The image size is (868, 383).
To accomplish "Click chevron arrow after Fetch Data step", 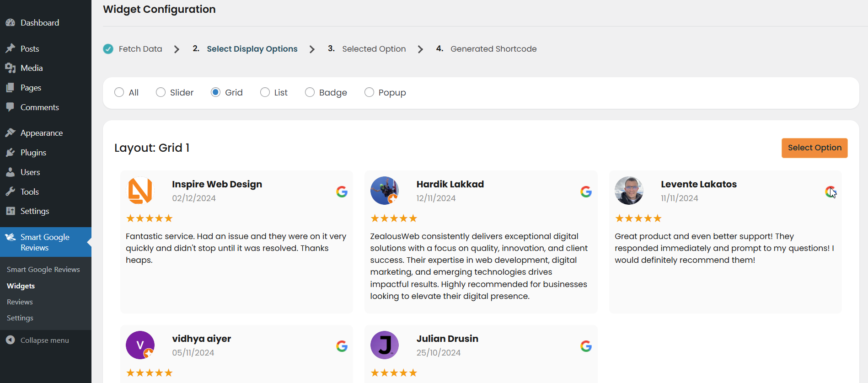I will pos(177,49).
